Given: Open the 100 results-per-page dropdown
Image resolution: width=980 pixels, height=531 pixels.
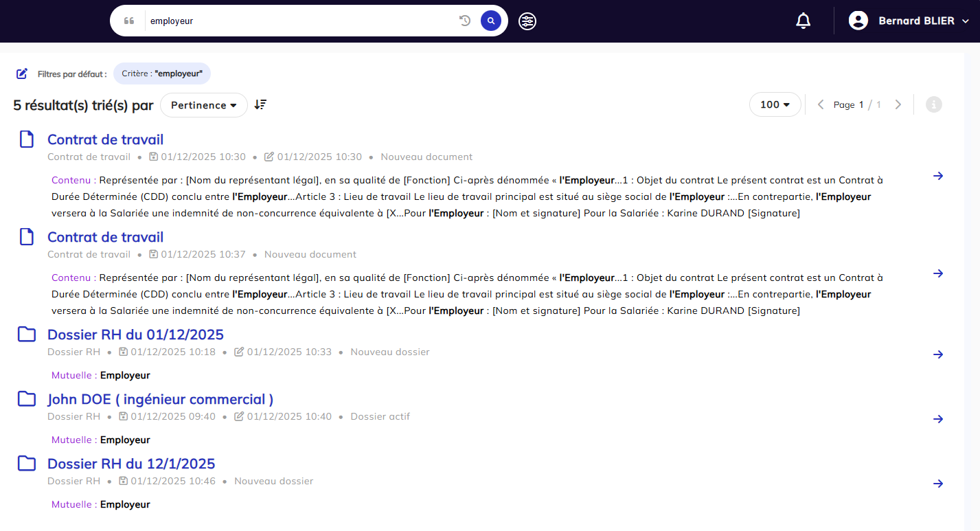Looking at the screenshot, I should [775, 104].
